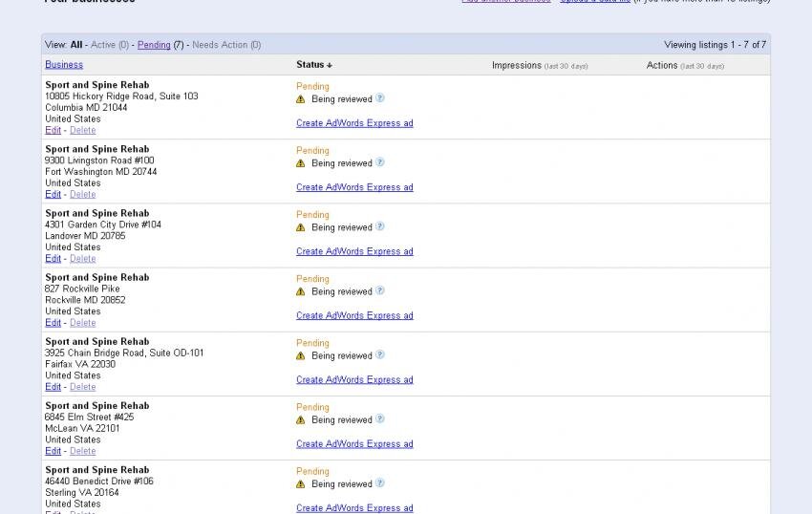Viewport: 812px width, 514px height.
Task: Create AdWords Express ad for Landover listing
Action: pyautogui.click(x=354, y=252)
